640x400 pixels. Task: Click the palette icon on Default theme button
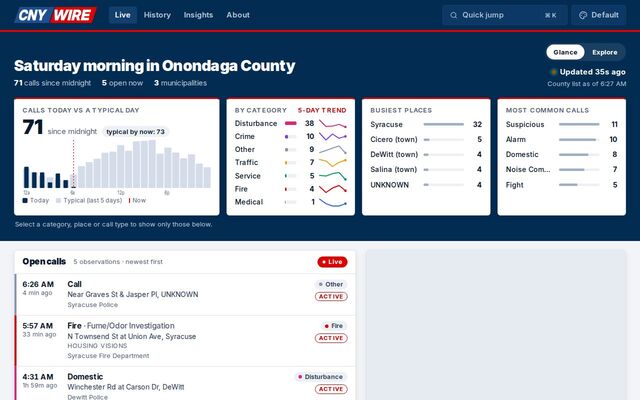click(x=583, y=15)
